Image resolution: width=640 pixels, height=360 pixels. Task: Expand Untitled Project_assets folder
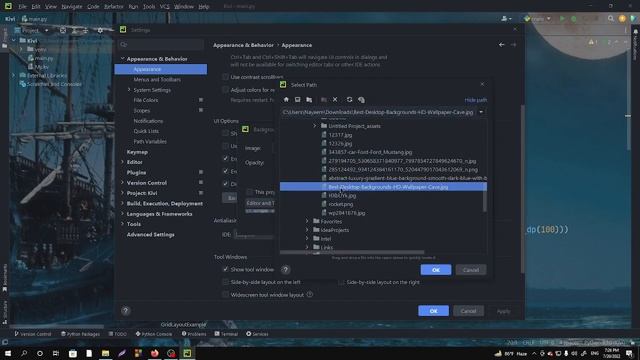pyautogui.click(x=315, y=126)
